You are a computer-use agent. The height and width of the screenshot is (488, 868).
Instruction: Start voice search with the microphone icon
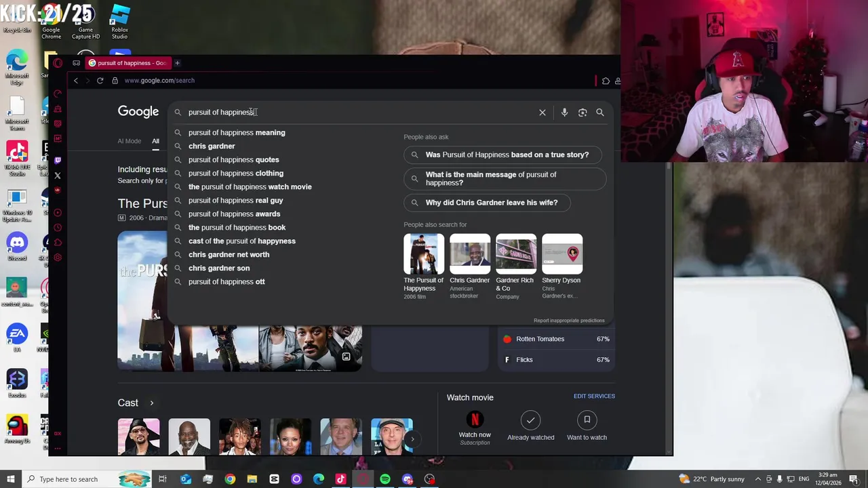[x=564, y=113]
